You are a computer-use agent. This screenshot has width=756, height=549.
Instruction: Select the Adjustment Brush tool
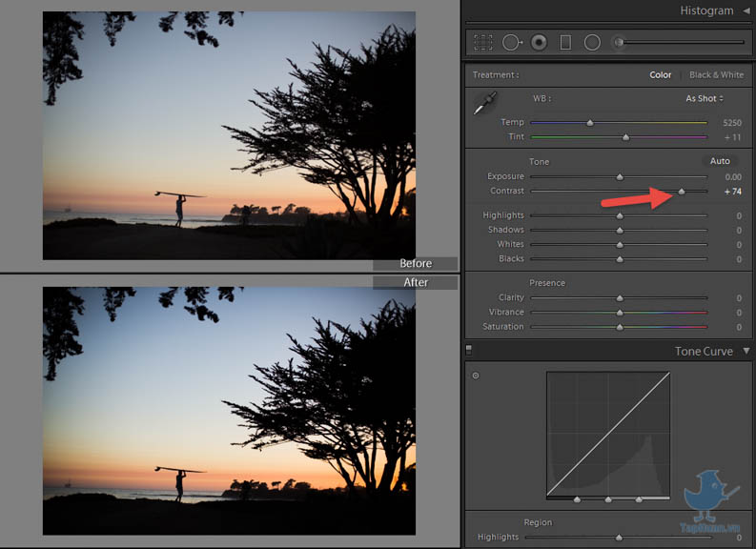point(620,43)
